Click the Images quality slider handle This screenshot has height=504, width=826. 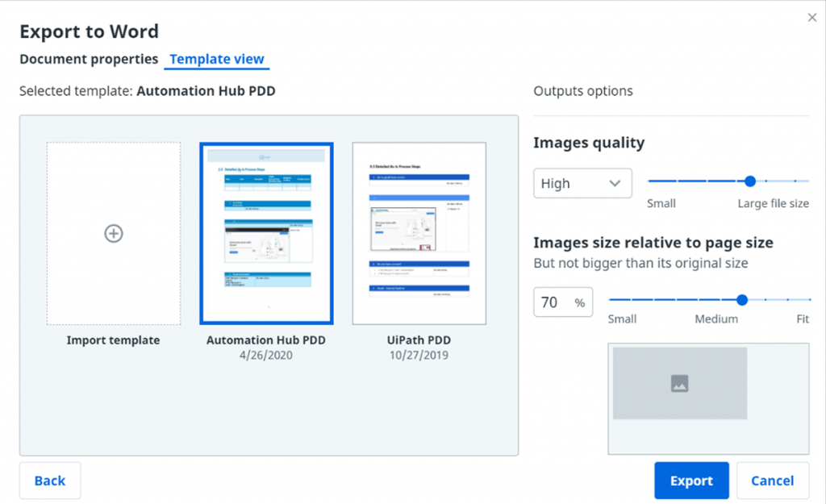750,181
